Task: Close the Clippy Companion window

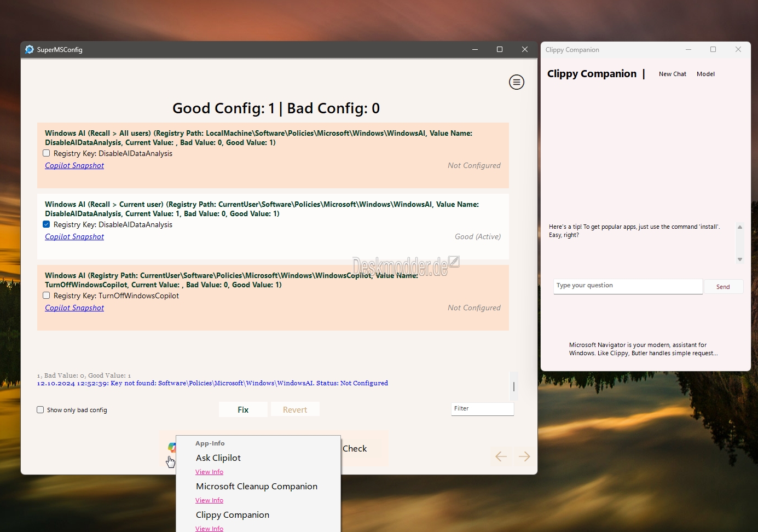Action: (x=738, y=49)
